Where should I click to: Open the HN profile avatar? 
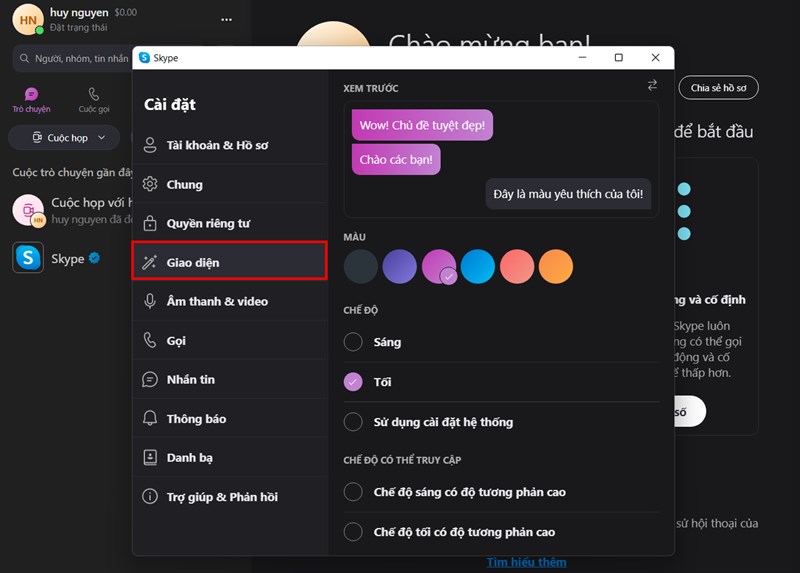[28, 20]
